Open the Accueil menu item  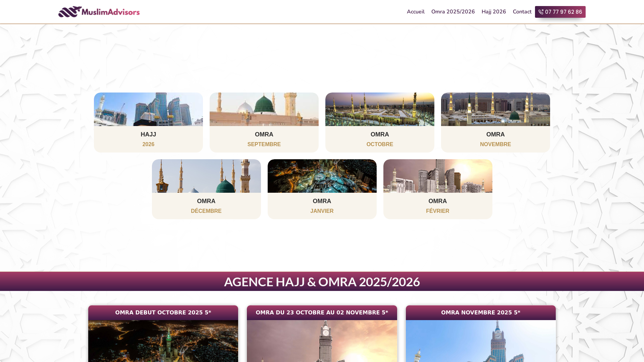point(416,12)
